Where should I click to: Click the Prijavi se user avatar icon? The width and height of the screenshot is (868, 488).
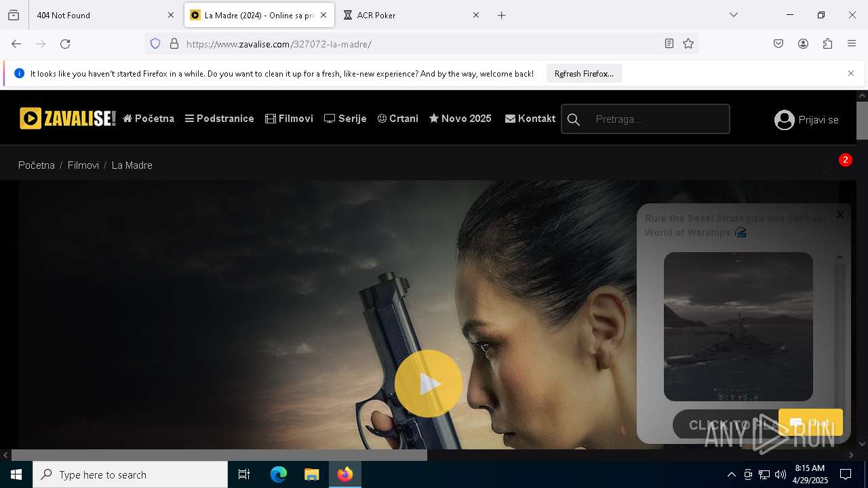click(x=784, y=120)
